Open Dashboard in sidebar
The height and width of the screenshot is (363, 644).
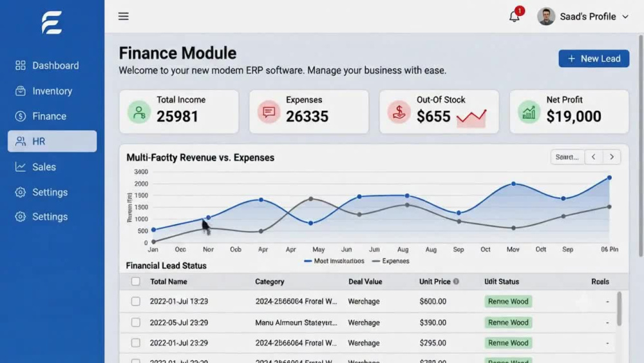pyautogui.click(x=52, y=65)
